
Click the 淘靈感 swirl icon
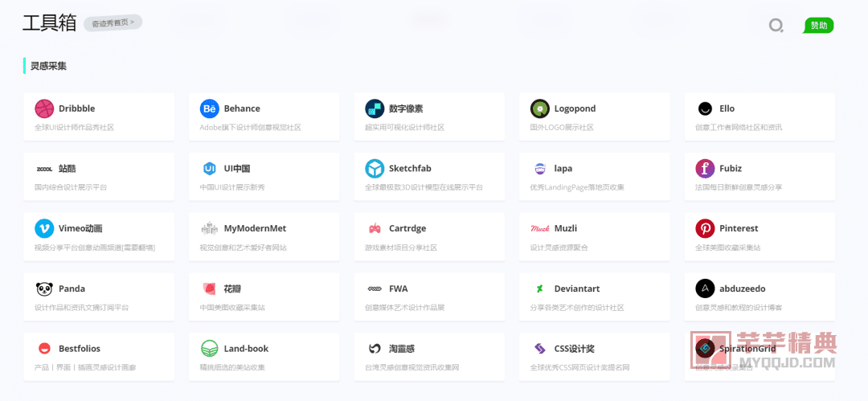click(x=375, y=349)
